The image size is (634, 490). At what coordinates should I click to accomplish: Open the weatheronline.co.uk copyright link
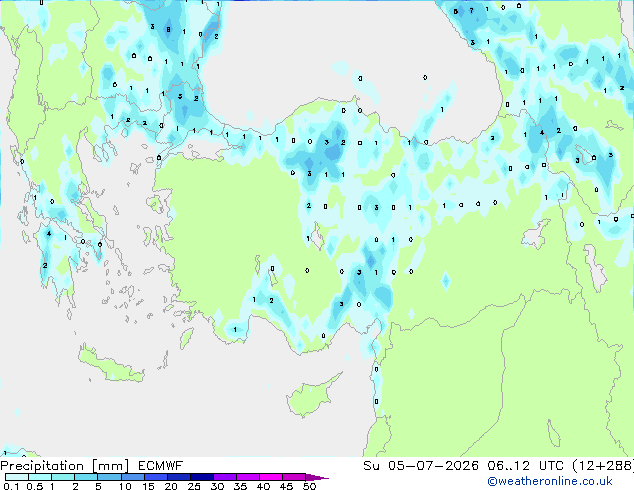tap(550, 481)
